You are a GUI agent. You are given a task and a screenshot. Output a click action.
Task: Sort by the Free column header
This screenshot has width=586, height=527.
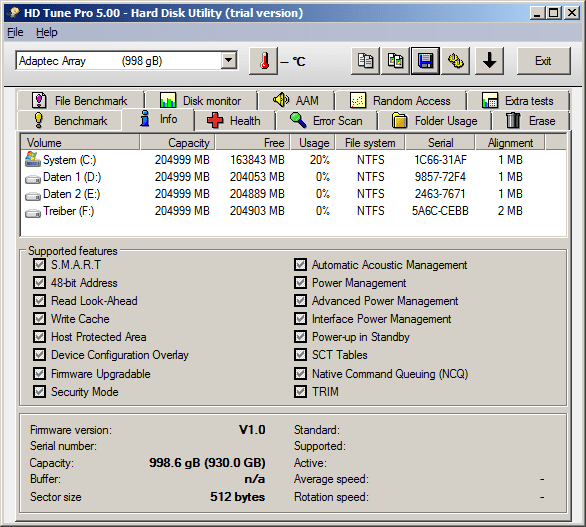tap(253, 143)
